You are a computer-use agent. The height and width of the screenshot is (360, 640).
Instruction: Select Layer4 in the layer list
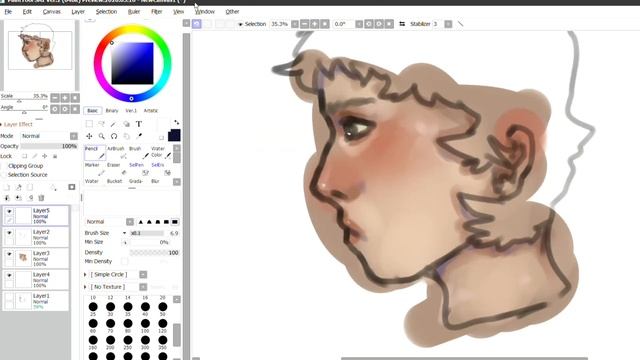click(x=36, y=280)
